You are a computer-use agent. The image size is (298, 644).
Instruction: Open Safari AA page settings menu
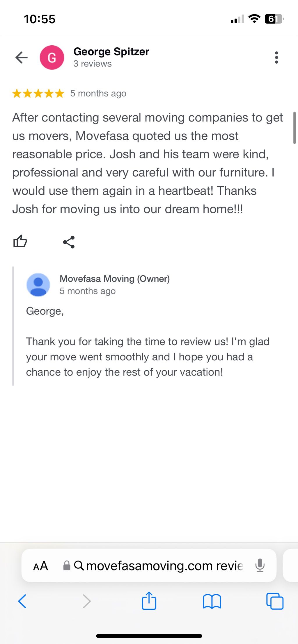[x=40, y=566]
